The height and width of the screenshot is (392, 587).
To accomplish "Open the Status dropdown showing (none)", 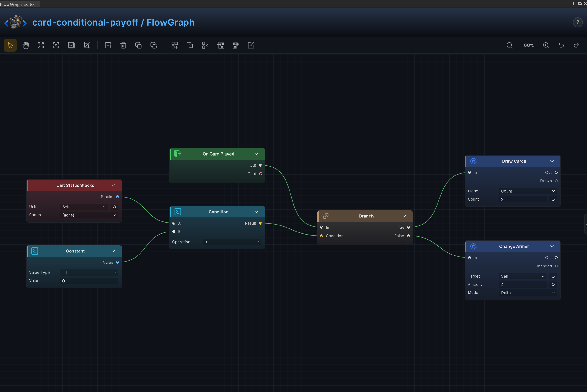I will [x=89, y=215].
